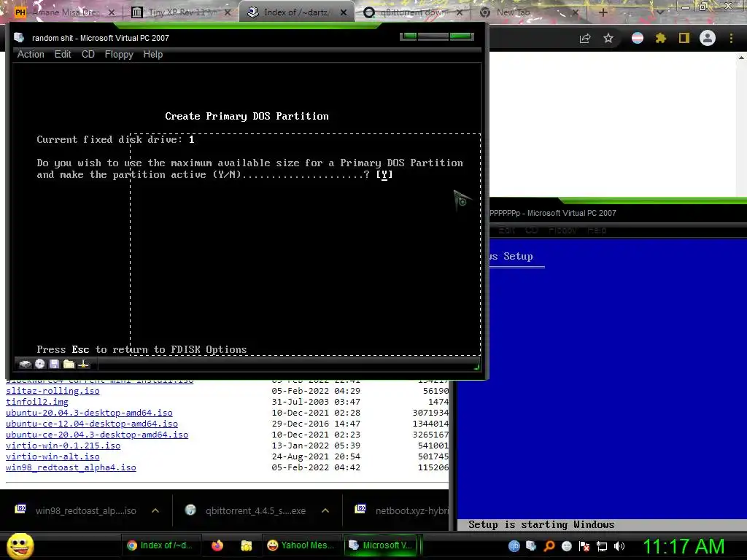Close the 'Index of /~dartz' tab
Screen dimensions: 747x560
[x=344, y=12]
